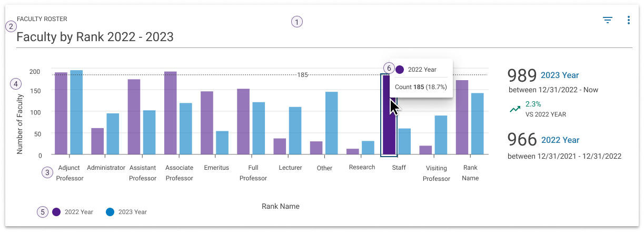
Task: Click callout marker number 4
Action: click(x=17, y=83)
